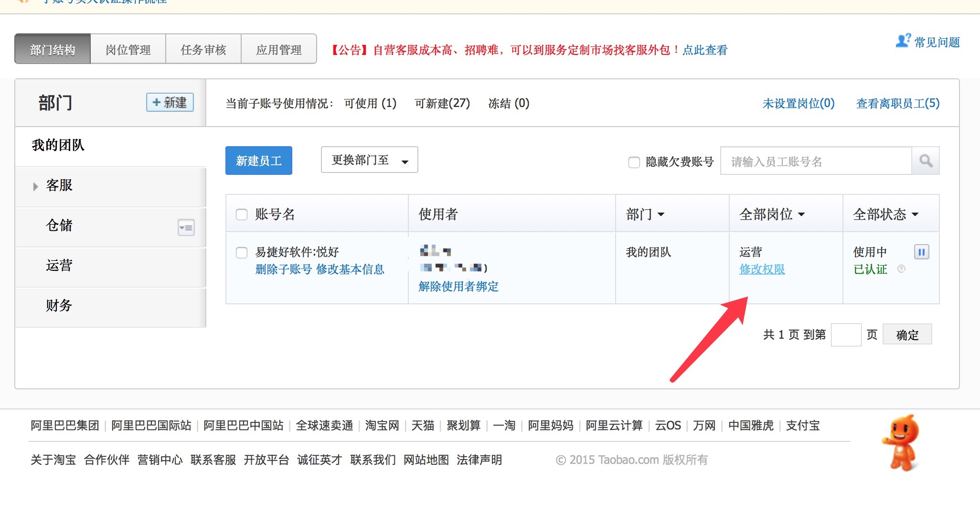
Task: Click the 常见问题 help icon
Action: [903, 41]
